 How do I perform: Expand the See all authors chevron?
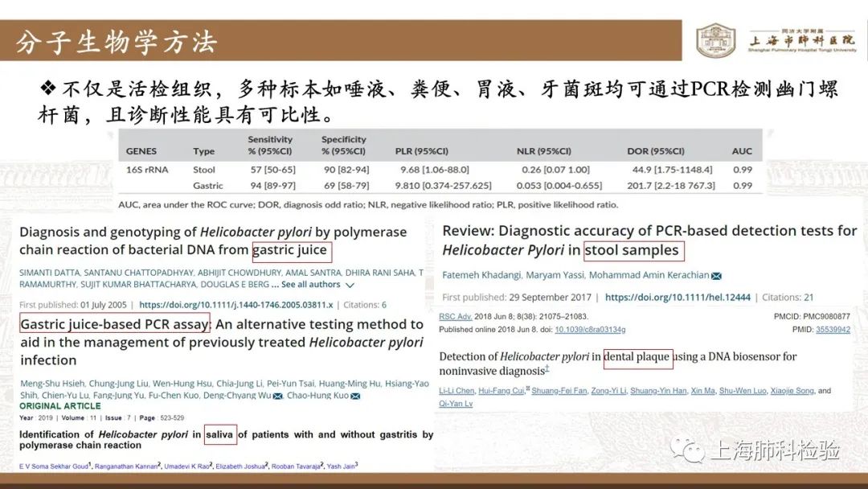350,285
